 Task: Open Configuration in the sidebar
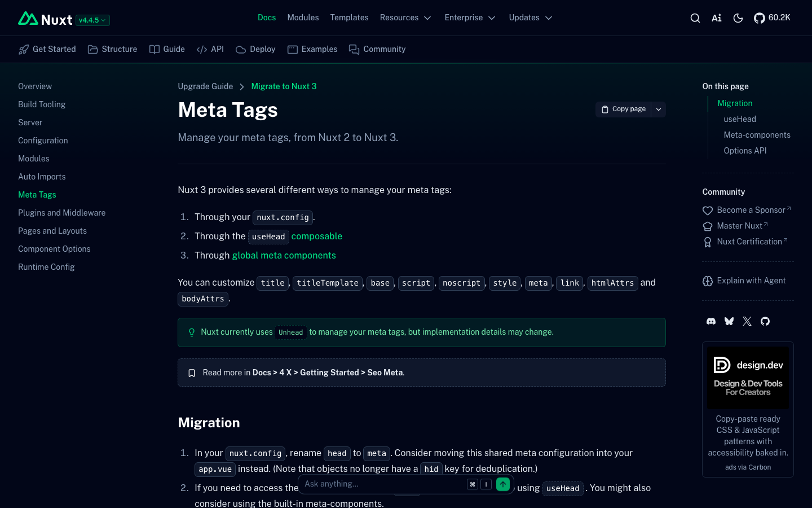[x=43, y=141]
